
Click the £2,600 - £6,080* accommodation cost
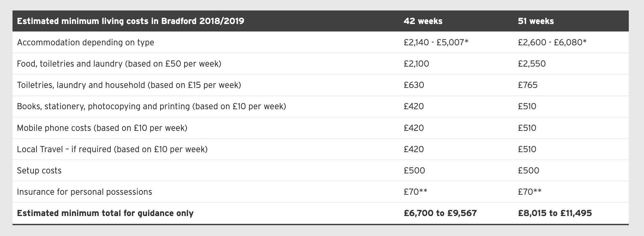click(x=552, y=43)
